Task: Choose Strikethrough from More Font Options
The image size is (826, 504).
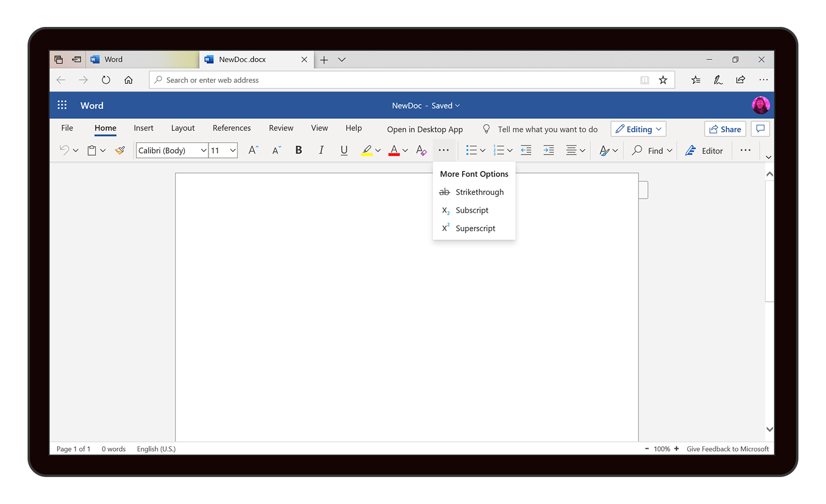Action: click(x=474, y=192)
